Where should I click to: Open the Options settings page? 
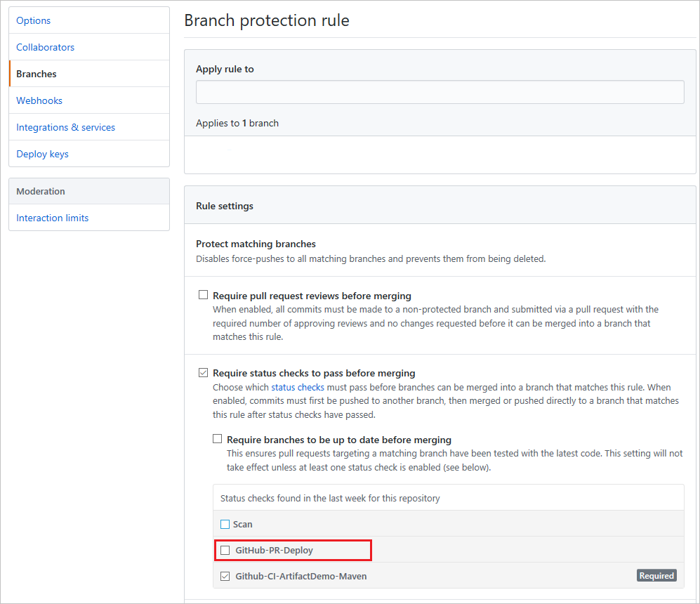click(33, 20)
